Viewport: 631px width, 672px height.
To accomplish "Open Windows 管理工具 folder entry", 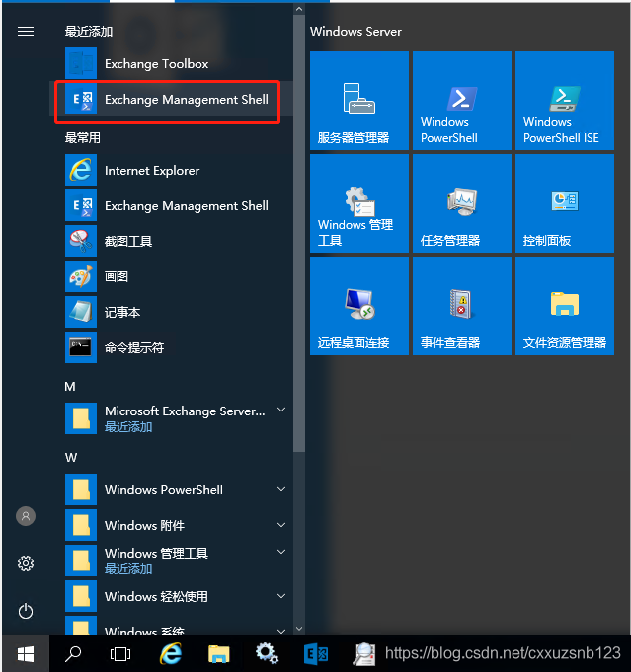I will (172, 560).
